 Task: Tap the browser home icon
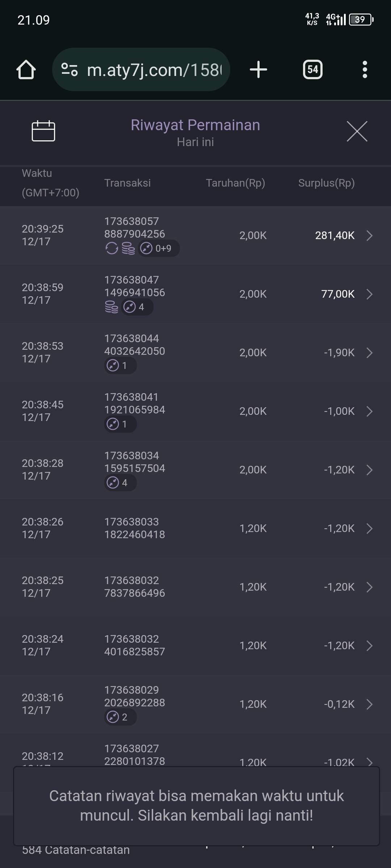click(26, 69)
